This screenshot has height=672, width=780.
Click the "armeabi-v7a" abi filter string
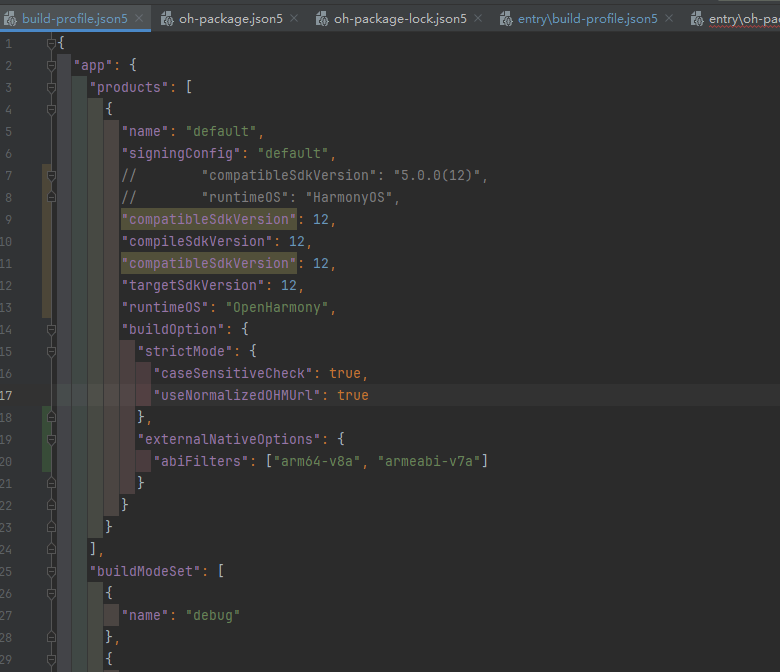(428, 462)
